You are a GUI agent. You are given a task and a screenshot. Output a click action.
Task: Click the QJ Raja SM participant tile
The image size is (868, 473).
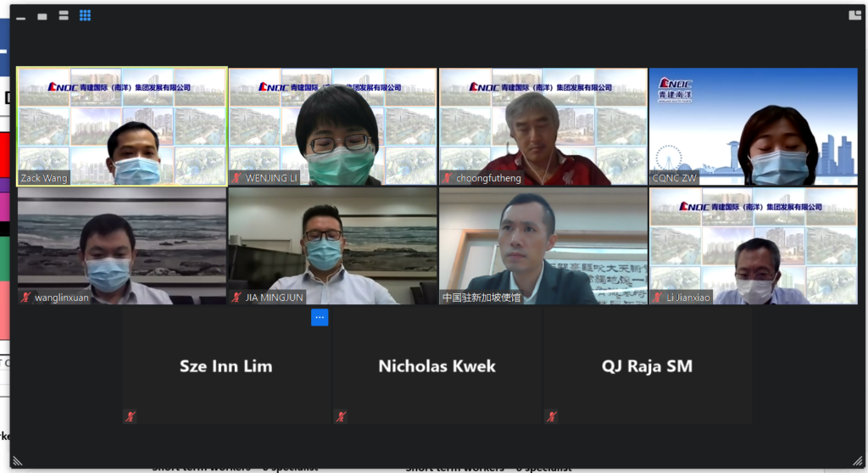[648, 366]
